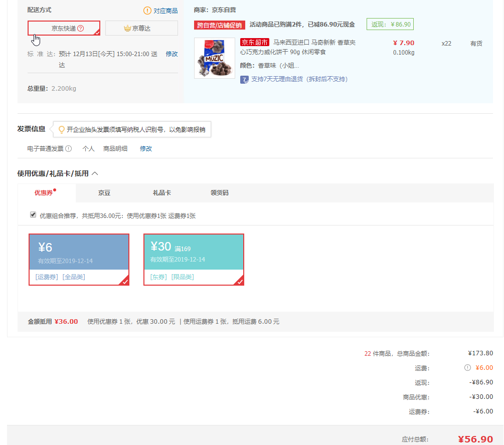Click the 总重量 2.200kg text
The width and height of the screenshot is (504, 445).
point(52,88)
